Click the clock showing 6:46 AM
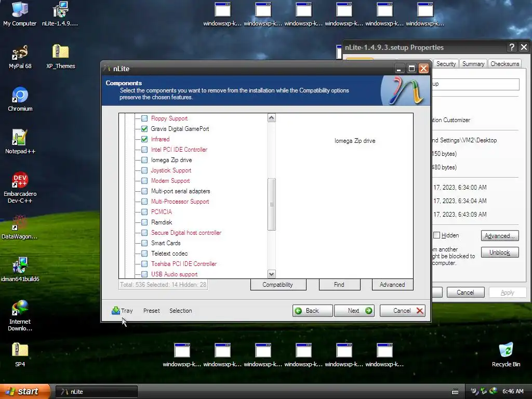Image resolution: width=532 pixels, height=399 pixels. pyautogui.click(x=513, y=392)
